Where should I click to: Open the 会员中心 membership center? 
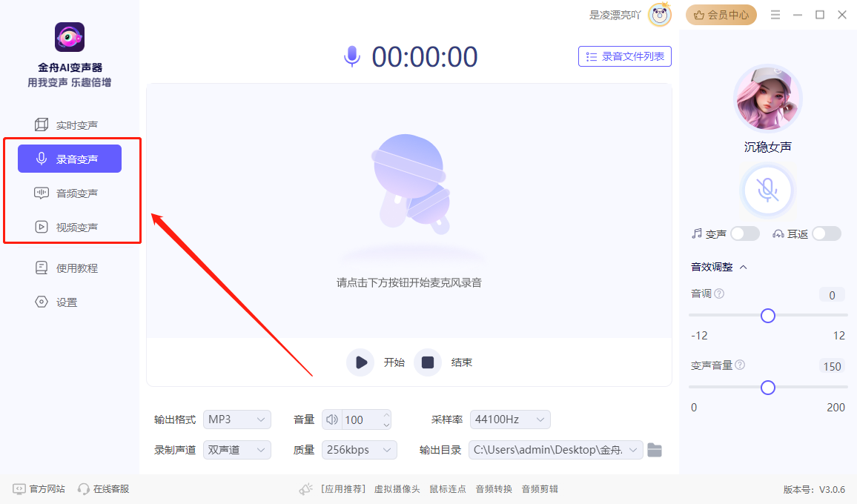(x=720, y=14)
